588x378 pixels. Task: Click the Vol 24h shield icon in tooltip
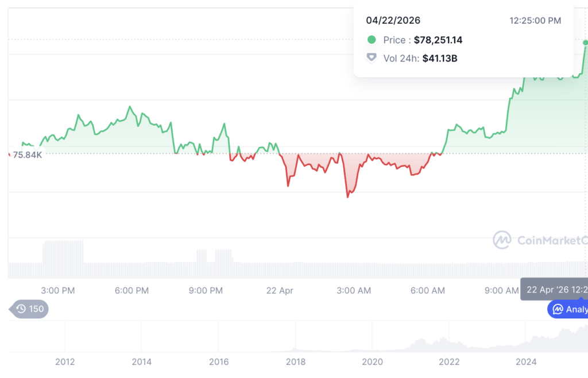click(372, 58)
